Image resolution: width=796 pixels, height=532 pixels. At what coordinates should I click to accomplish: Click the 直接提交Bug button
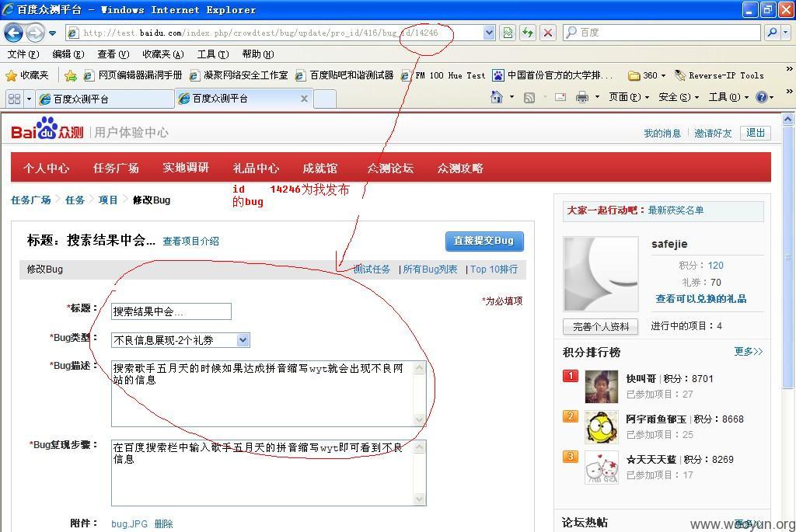(484, 241)
